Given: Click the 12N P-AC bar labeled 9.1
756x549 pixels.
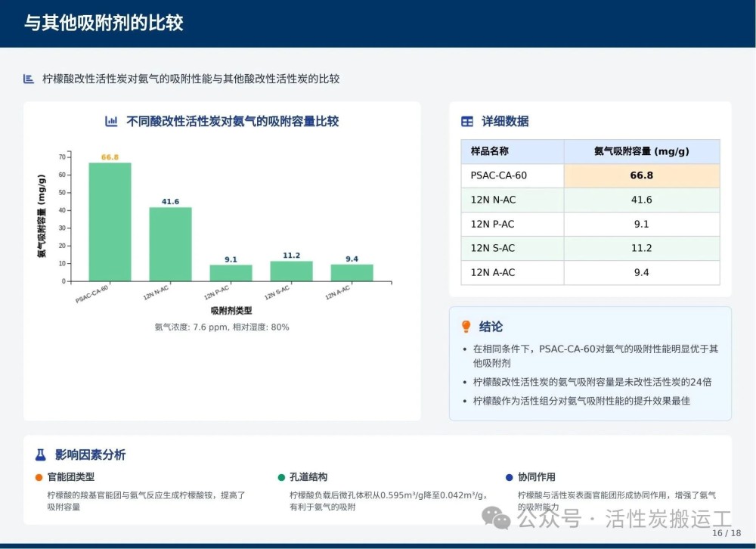Looking at the screenshot, I should coord(231,273).
